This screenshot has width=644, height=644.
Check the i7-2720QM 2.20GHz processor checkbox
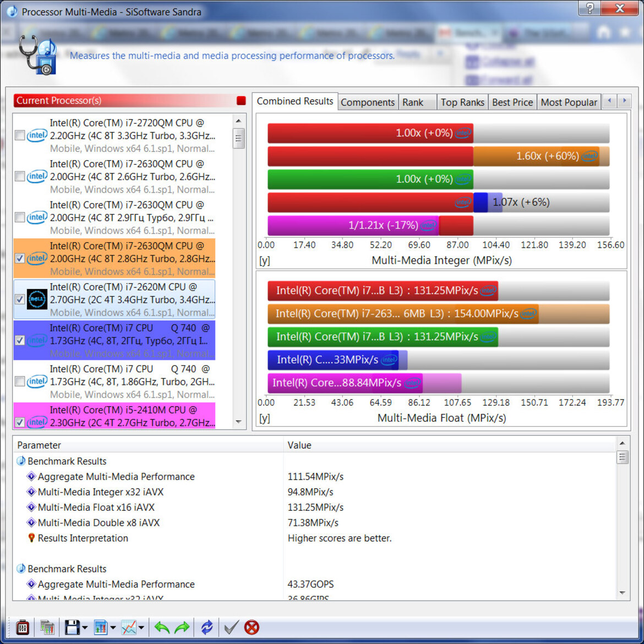[x=20, y=135]
